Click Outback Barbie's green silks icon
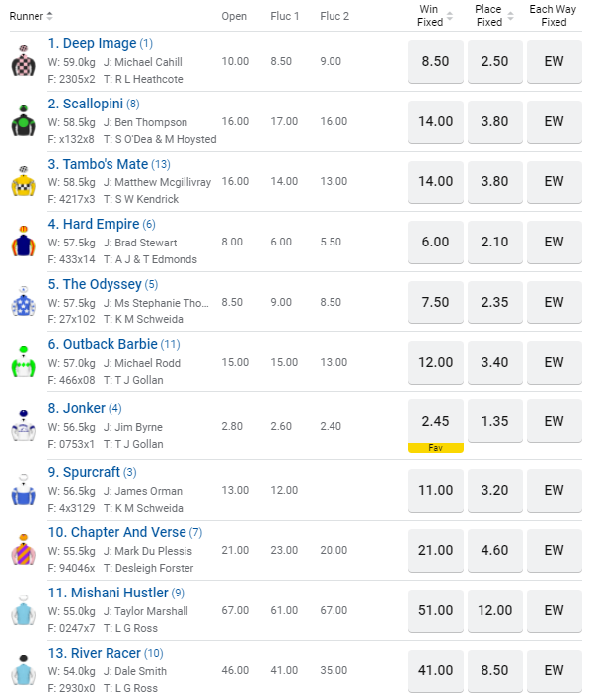 (24, 362)
